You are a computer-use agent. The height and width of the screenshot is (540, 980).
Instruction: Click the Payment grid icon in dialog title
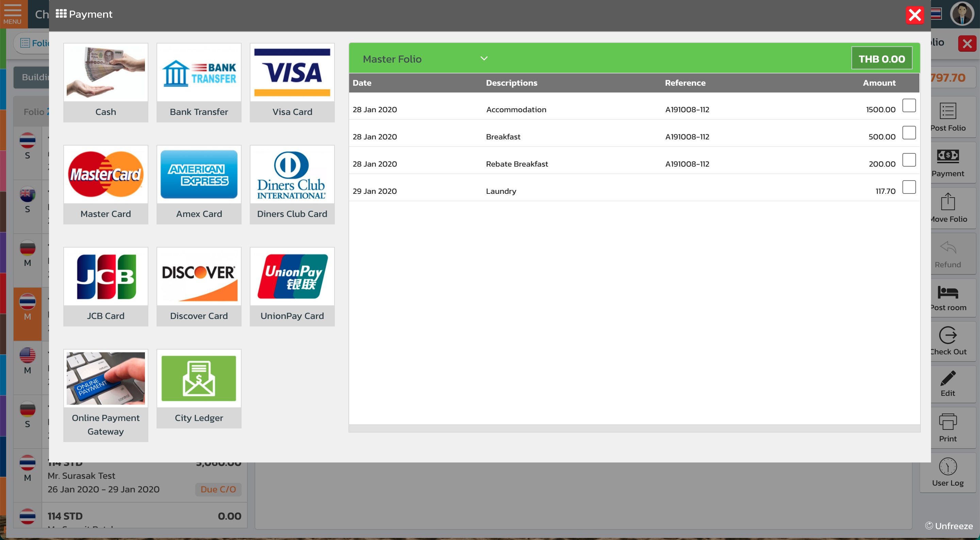point(61,14)
